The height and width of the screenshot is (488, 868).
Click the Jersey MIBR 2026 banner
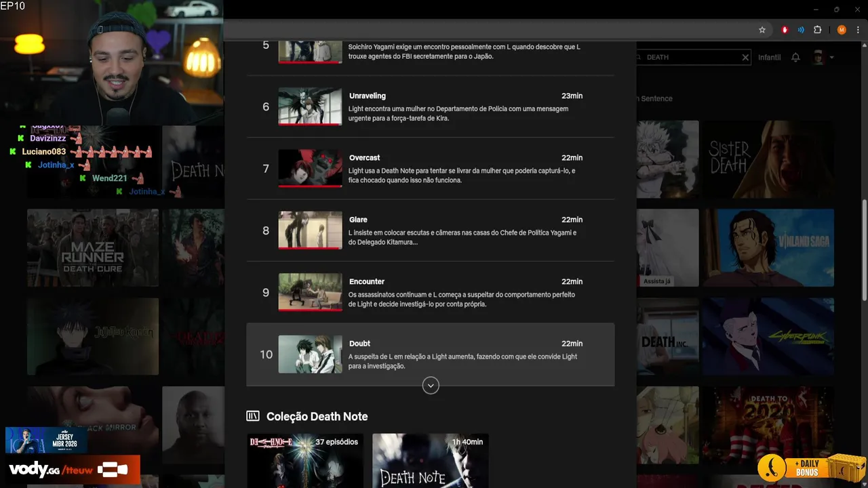coord(46,440)
